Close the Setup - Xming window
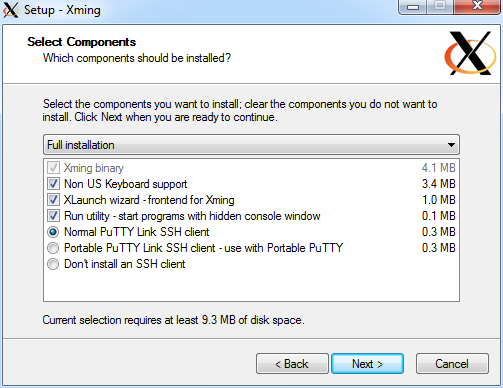This screenshot has width=503, height=388. [x=477, y=7]
